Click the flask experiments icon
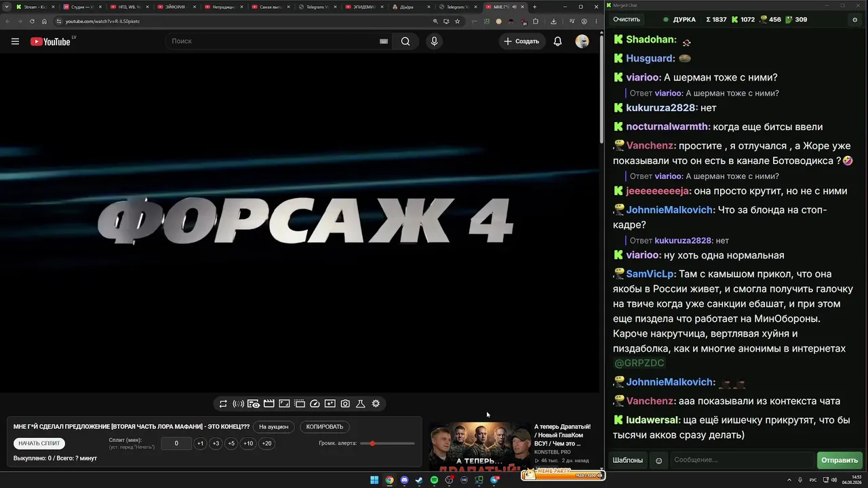This screenshot has width=868, height=488. [360, 404]
